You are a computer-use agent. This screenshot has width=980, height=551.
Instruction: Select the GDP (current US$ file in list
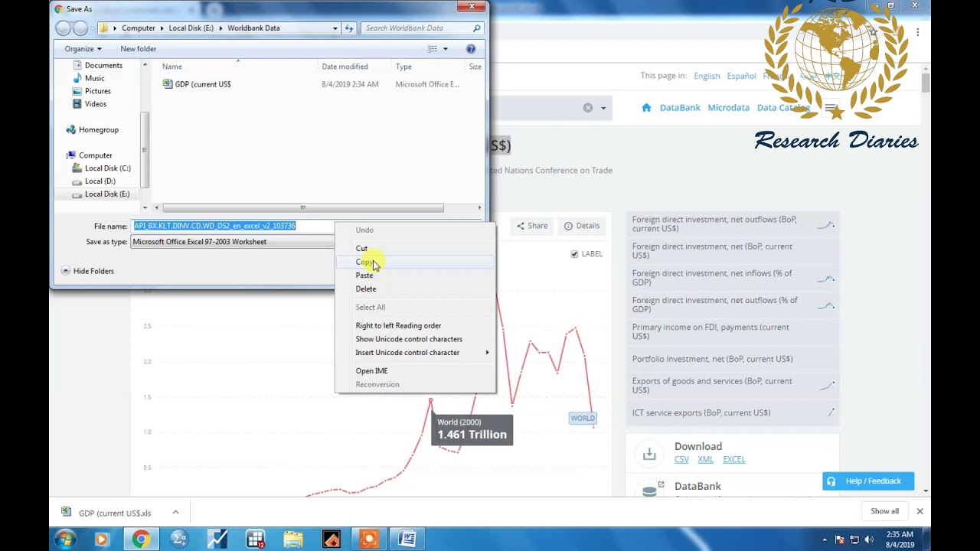coord(197,84)
